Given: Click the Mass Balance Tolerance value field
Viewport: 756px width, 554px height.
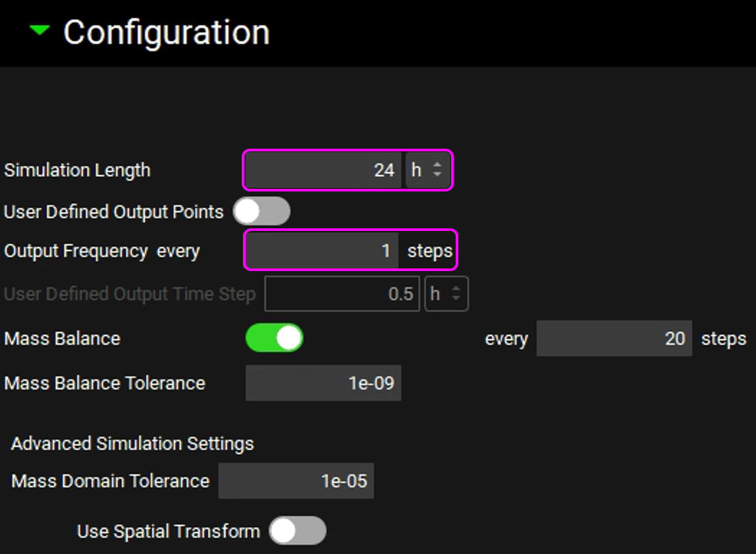Looking at the screenshot, I should point(323,383).
